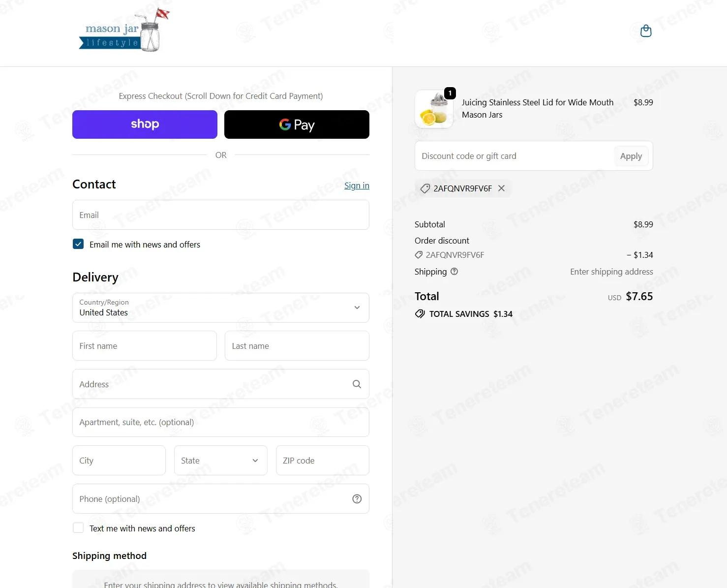This screenshot has width=727, height=588.
Task: Click the address search magnifier icon
Action: click(357, 384)
